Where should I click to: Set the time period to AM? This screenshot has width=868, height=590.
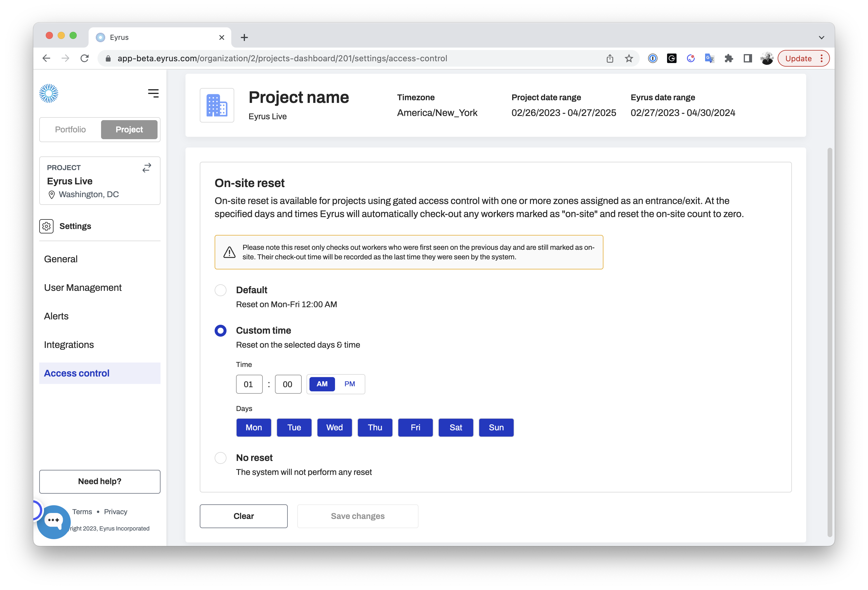[322, 384]
